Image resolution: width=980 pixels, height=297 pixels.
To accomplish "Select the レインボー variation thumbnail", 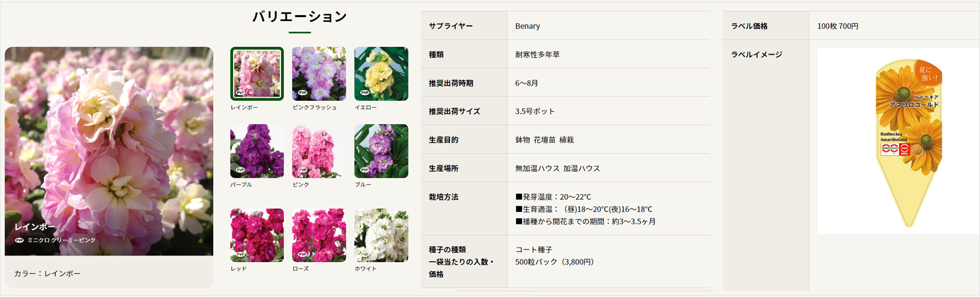I will pos(257,73).
